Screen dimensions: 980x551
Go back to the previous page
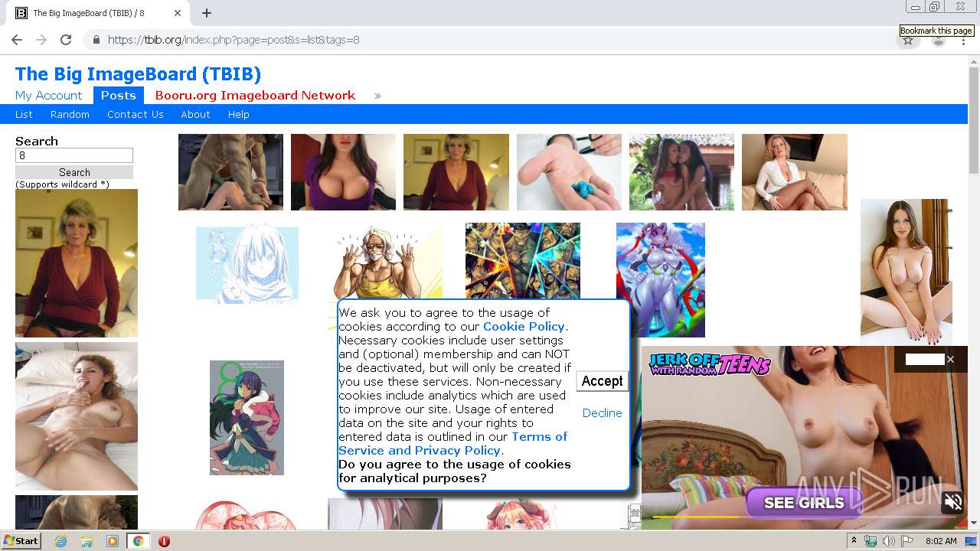17,40
